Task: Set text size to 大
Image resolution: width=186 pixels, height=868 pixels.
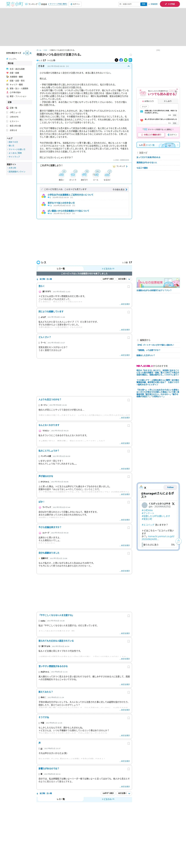Action: point(30,53)
